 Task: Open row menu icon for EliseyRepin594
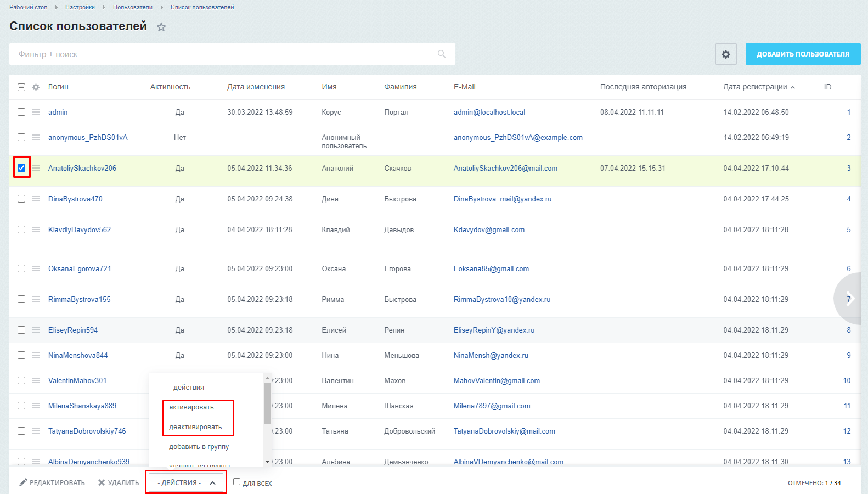[x=36, y=330]
